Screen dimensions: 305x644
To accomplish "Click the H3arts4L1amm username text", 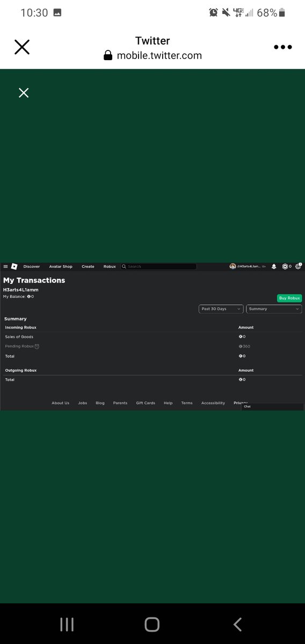I will (x=20, y=290).
